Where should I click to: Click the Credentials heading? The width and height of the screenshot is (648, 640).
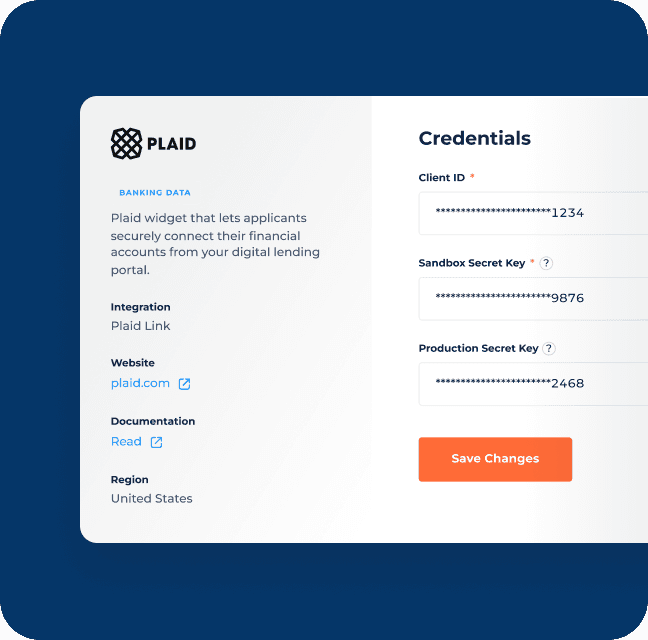tap(474, 138)
